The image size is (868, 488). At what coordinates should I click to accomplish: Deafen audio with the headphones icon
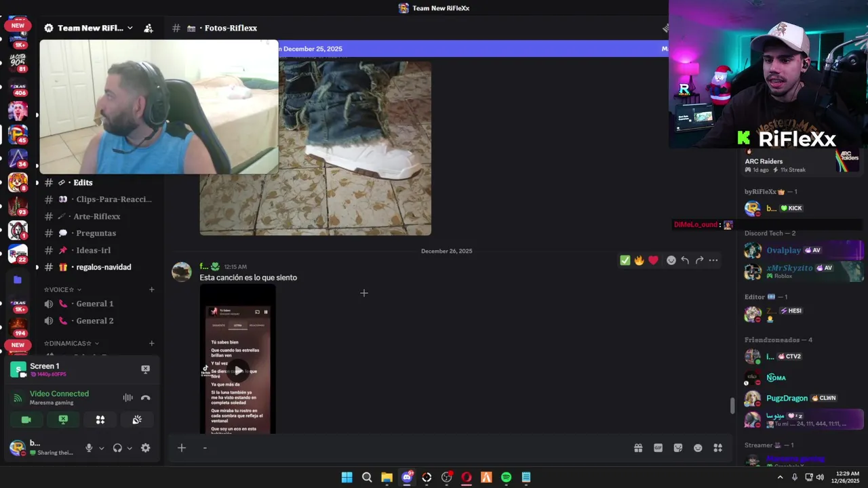(117, 448)
